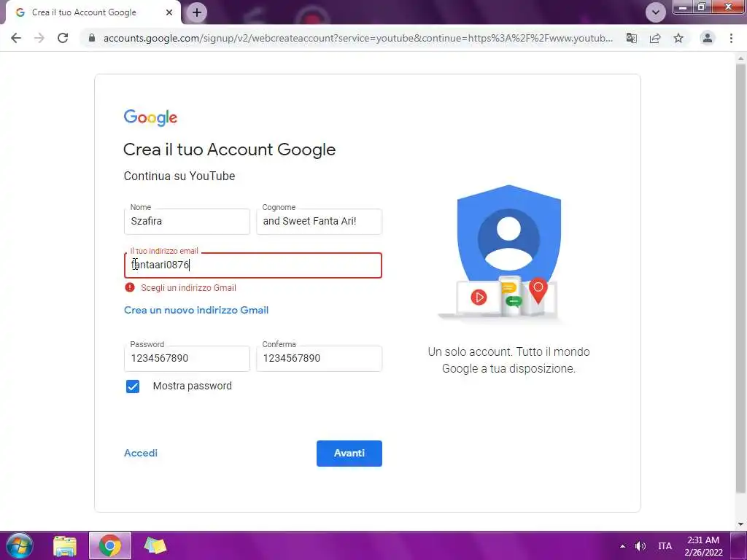Bookmark this page with the star
Screen dimensions: 747x560
pos(678,38)
